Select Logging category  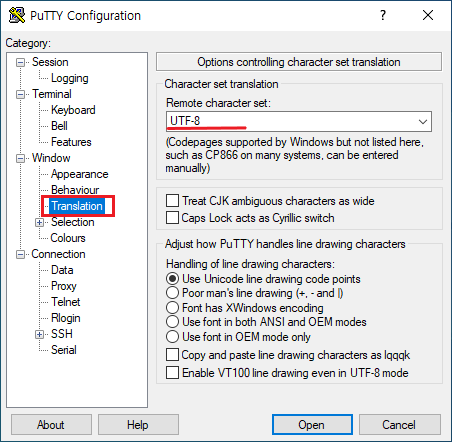tap(69, 78)
